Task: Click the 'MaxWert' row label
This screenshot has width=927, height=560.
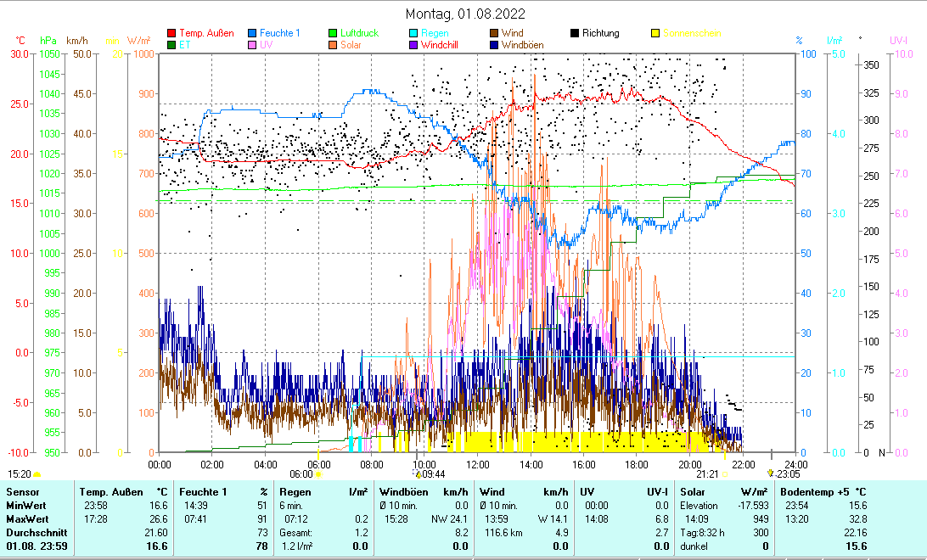Action: (27, 519)
